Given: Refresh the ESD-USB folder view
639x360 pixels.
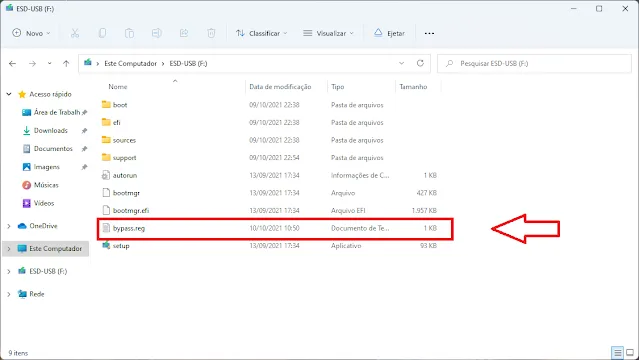Looking at the screenshot, I should tap(420, 63).
